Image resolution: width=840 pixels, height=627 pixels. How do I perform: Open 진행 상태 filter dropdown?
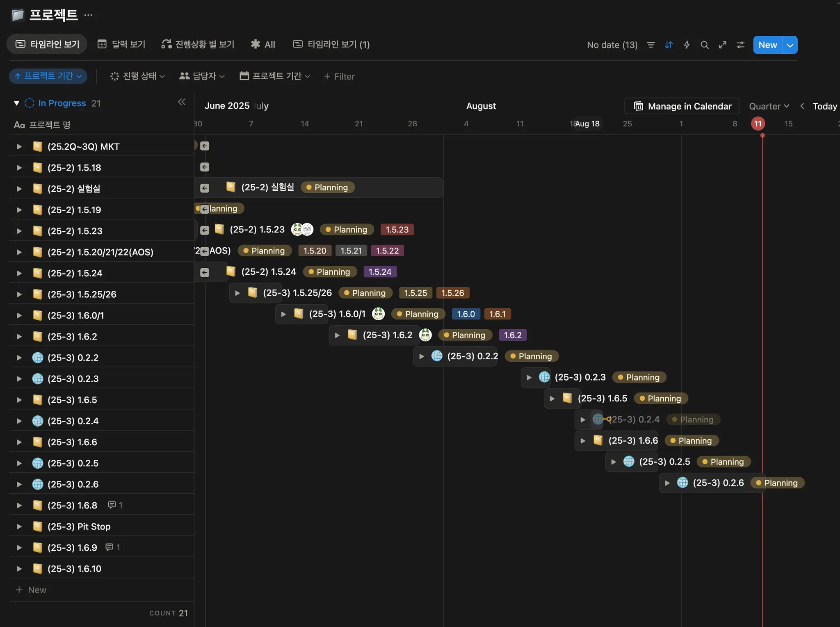click(137, 76)
